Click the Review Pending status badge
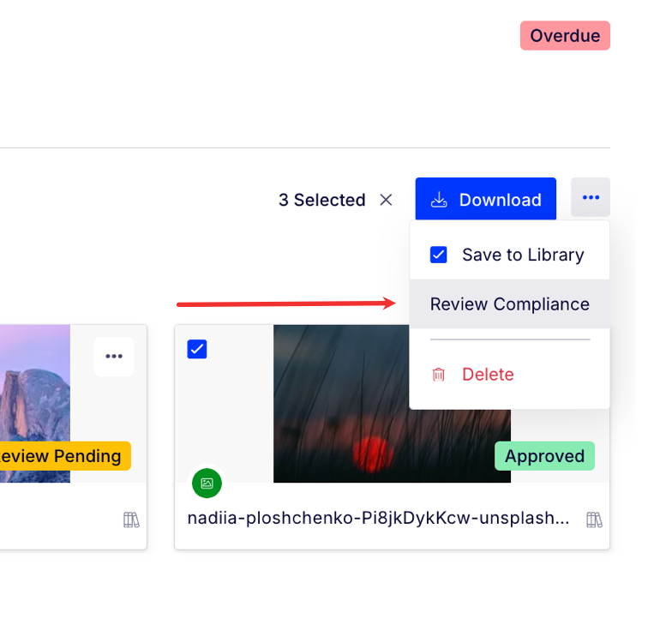This screenshot has height=631, width=672. pyautogui.click(x=64, y=456)
